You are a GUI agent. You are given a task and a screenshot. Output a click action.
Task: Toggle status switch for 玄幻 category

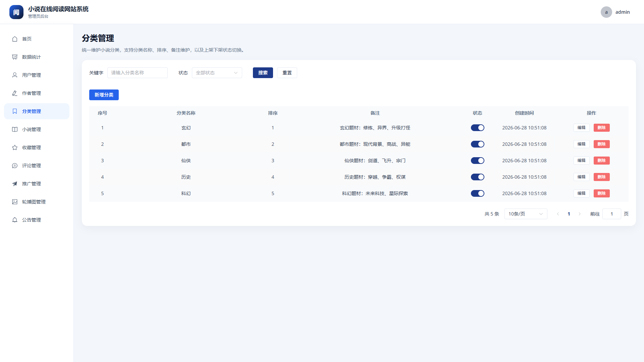(477, 128)
